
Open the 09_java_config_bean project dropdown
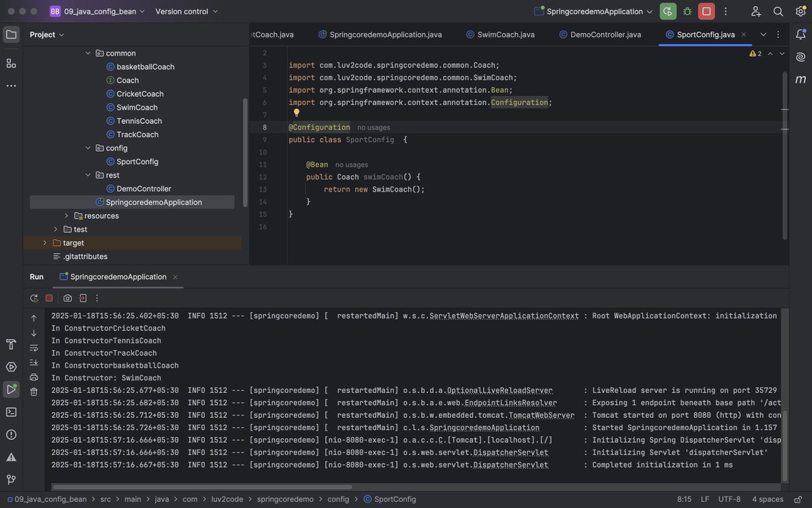[x=97, y=12]
